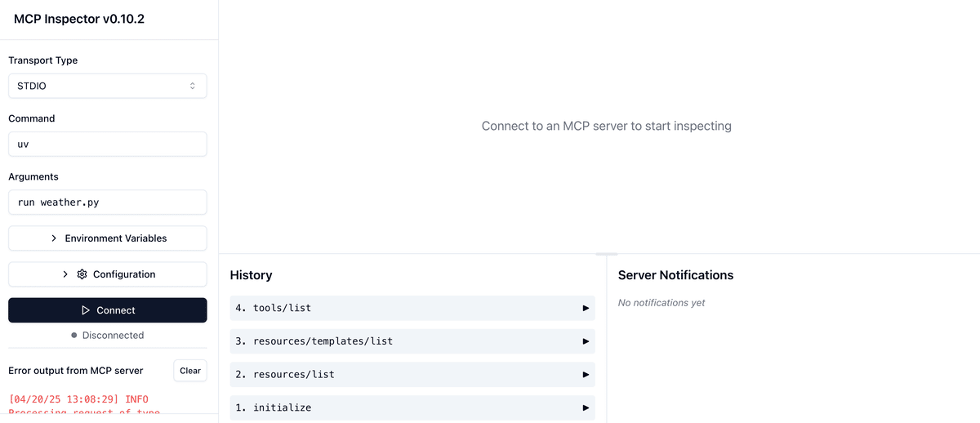Click the Configuration gear icon
Viewport: 980px width, 423px height.
point(82,274)
